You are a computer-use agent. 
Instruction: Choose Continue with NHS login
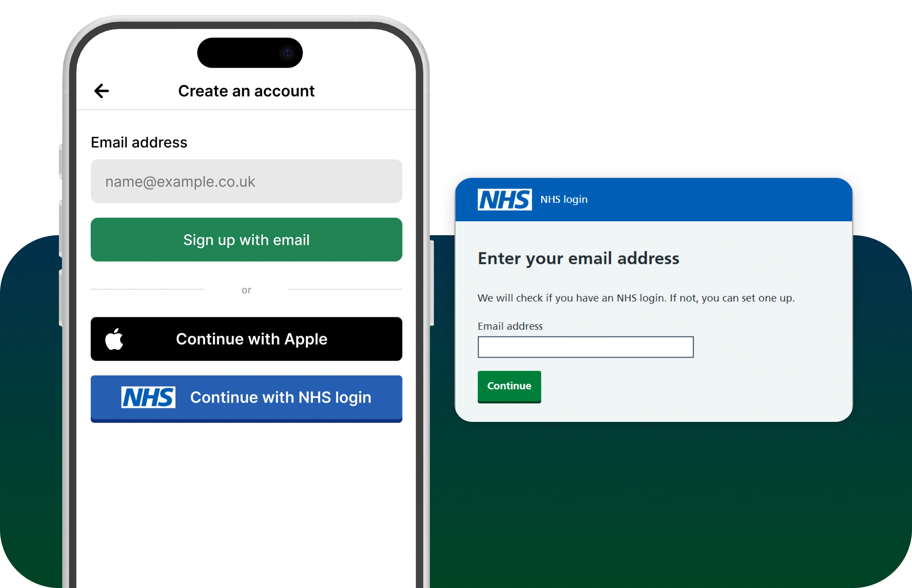tap(246, 399)
